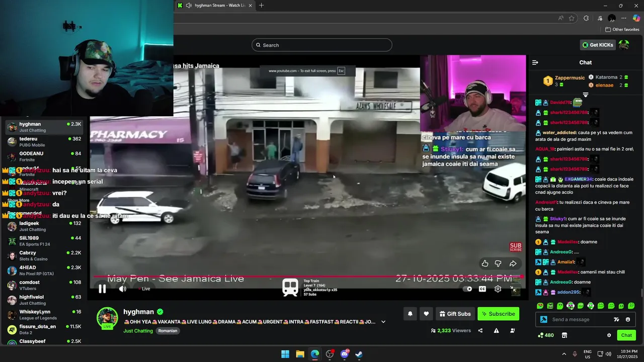Enable notifications with the bell icon
This screenshot has height=362, width=644.
(x=410, y=314)
